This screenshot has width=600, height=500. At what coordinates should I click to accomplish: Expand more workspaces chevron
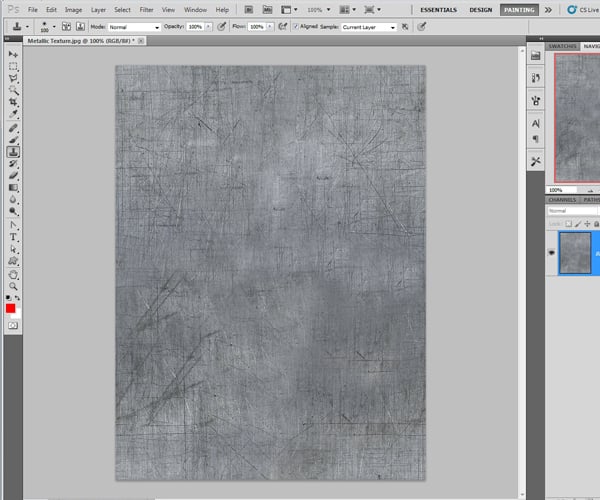[548, 10]
